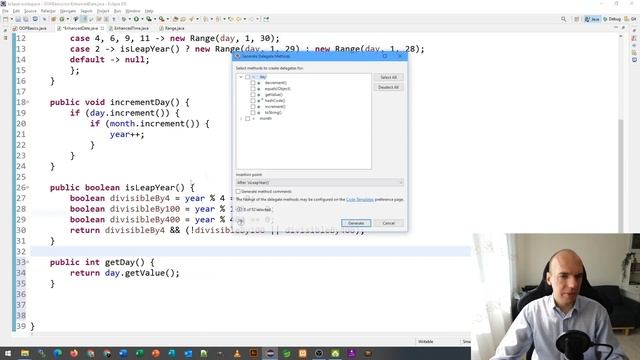This screenshot has height=360, width=640.
Task: Click the Search toolbar icon at far right
Action: [564, 19]
